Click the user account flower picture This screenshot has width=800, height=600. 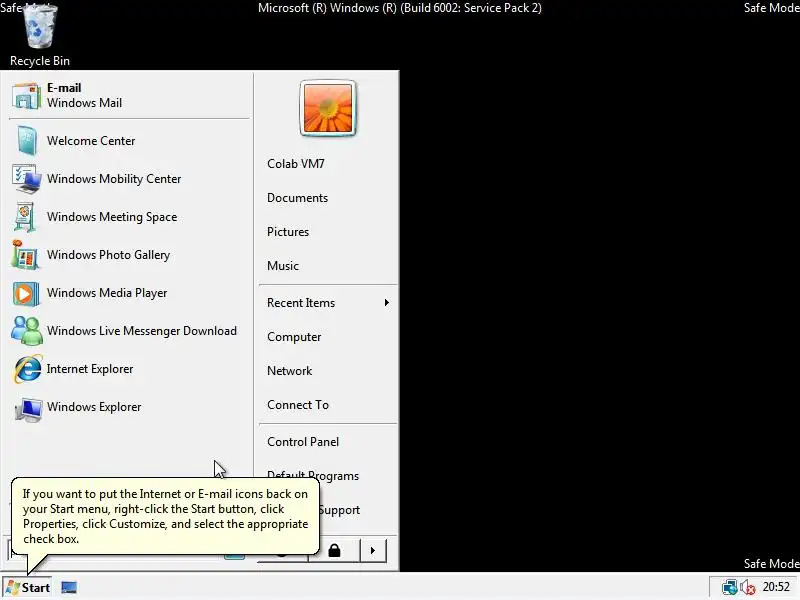328,108
